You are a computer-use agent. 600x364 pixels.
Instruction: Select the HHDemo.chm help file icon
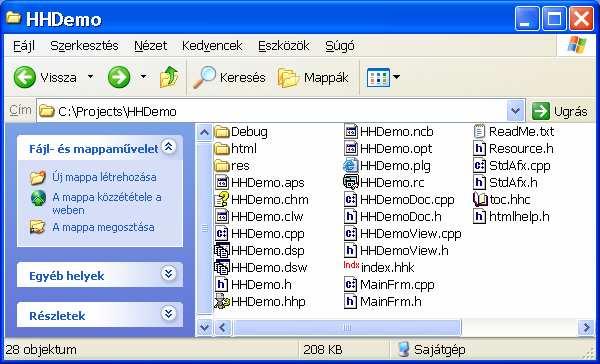click(222, 199)
